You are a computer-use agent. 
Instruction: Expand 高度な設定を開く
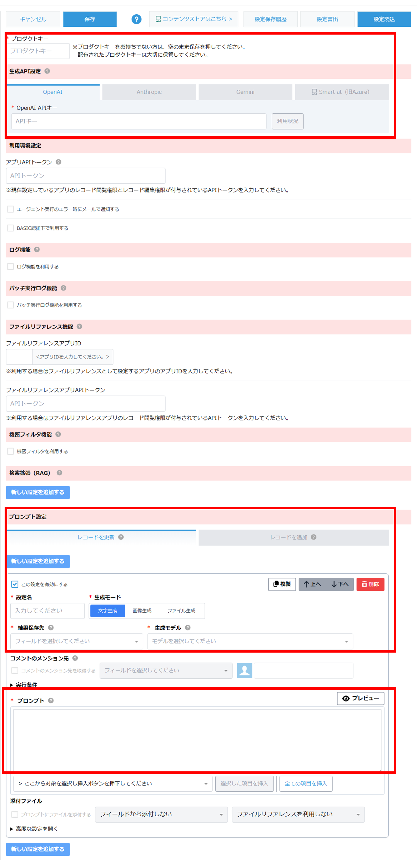(34, 829)
